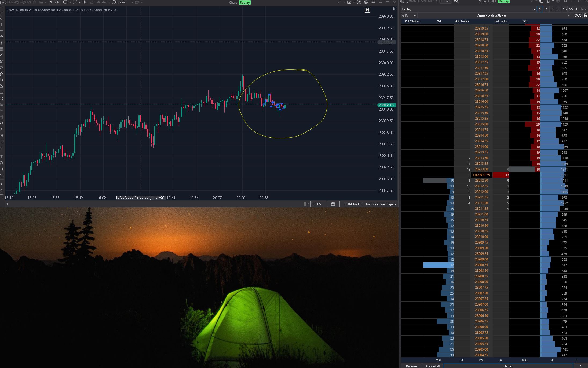Toggle the lock icon next to OCO
This screenshot has width=588, height=368.
[585, 16]
